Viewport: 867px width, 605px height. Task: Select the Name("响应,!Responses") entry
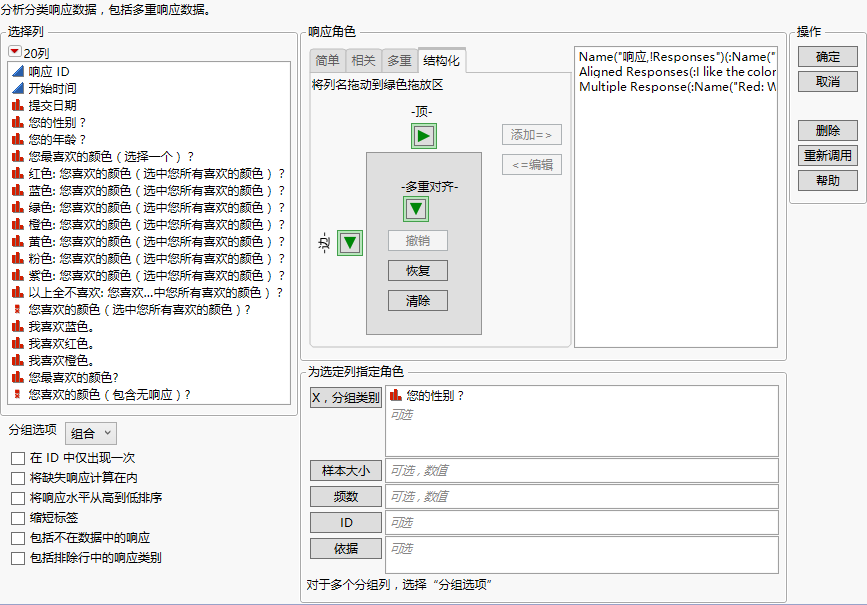(x=677, y=56)
